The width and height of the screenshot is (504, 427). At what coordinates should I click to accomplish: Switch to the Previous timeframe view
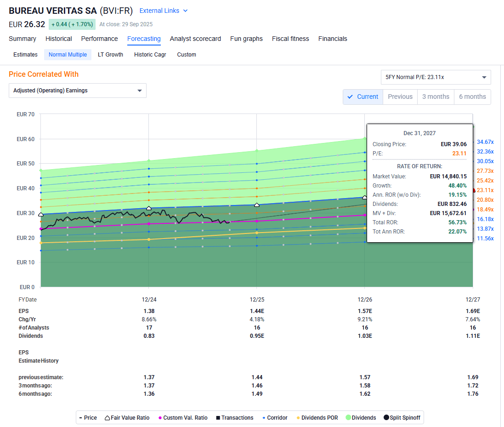(x=400, y=97)
